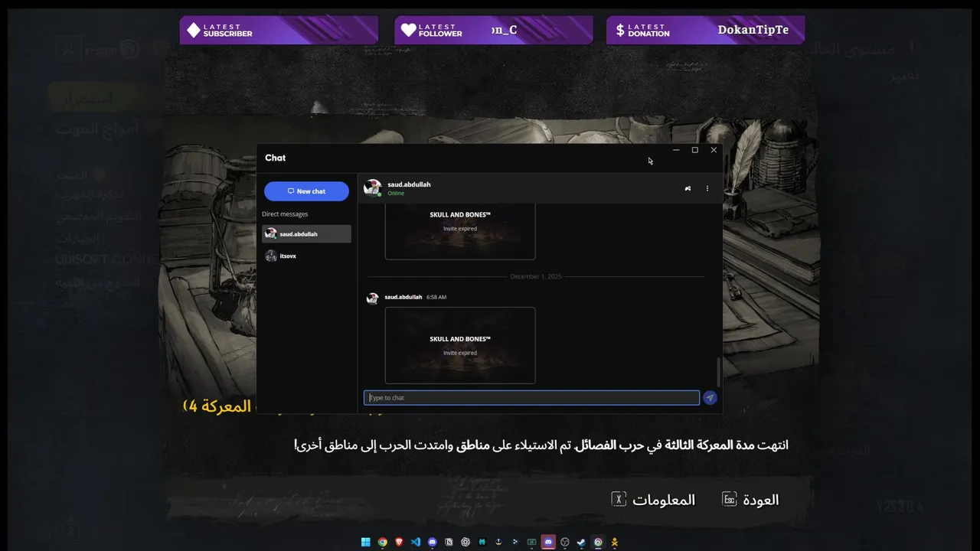Open ChatGPT app from taskbar

tap(465, 542)
